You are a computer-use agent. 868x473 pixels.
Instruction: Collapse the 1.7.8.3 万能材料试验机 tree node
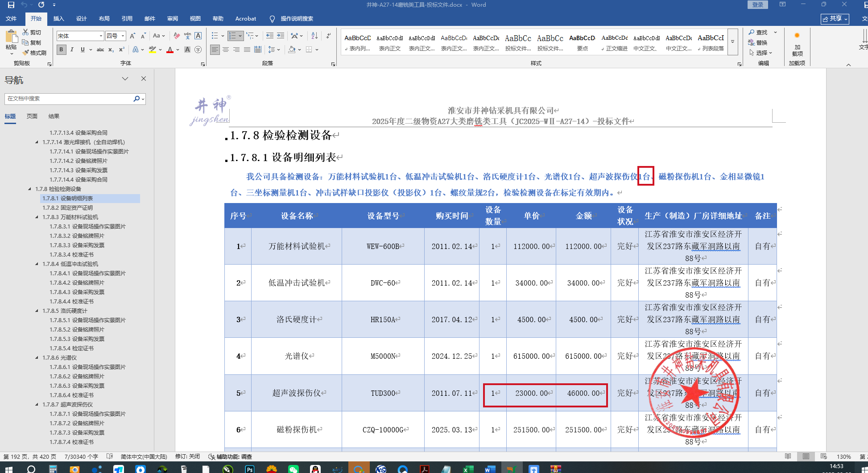[x=37, y=217]
